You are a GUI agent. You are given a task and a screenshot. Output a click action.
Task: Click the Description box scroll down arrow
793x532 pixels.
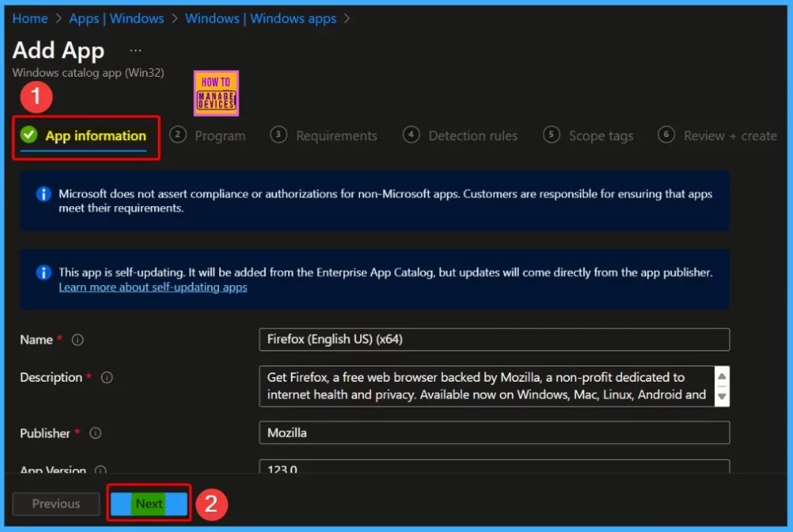click(x=723, y=396)
